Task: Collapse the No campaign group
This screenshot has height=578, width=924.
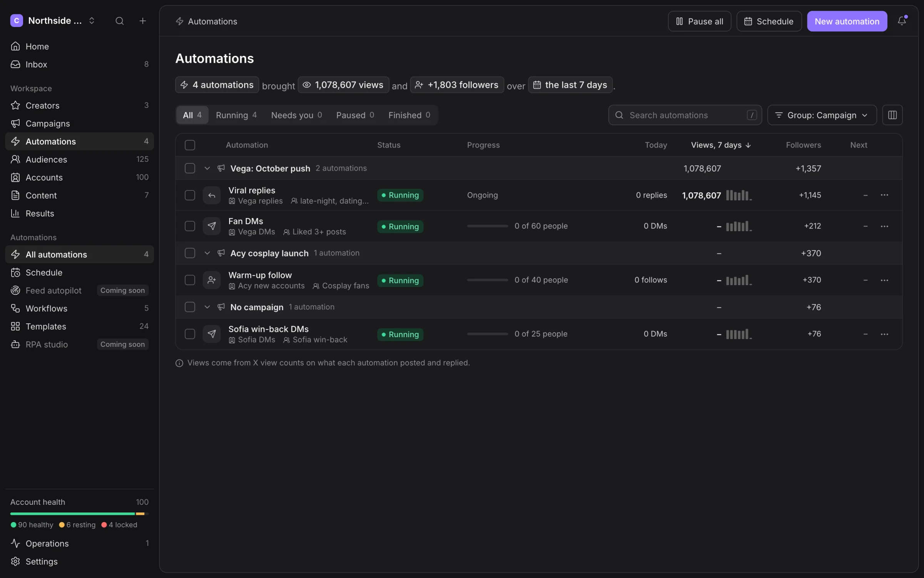Action: pos(207,307)
